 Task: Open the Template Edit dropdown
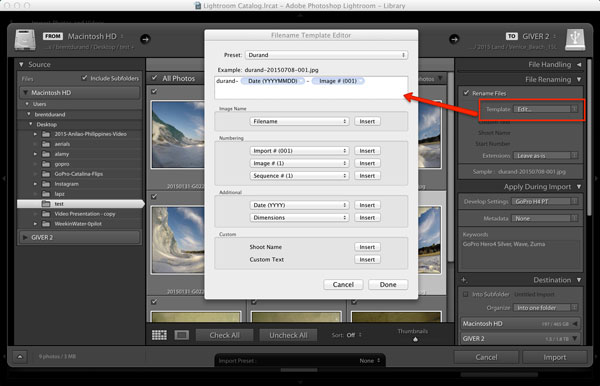(x=545, y=109)
